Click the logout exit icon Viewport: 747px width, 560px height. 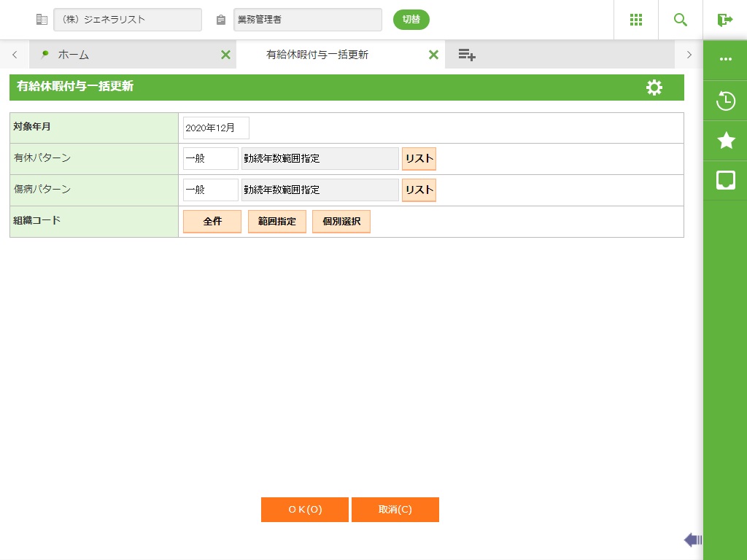click(724, 20)
